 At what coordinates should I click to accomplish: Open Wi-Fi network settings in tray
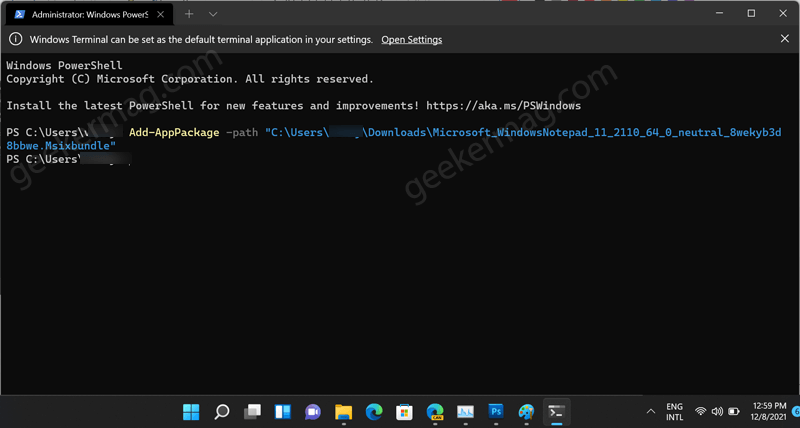point(701,411)
